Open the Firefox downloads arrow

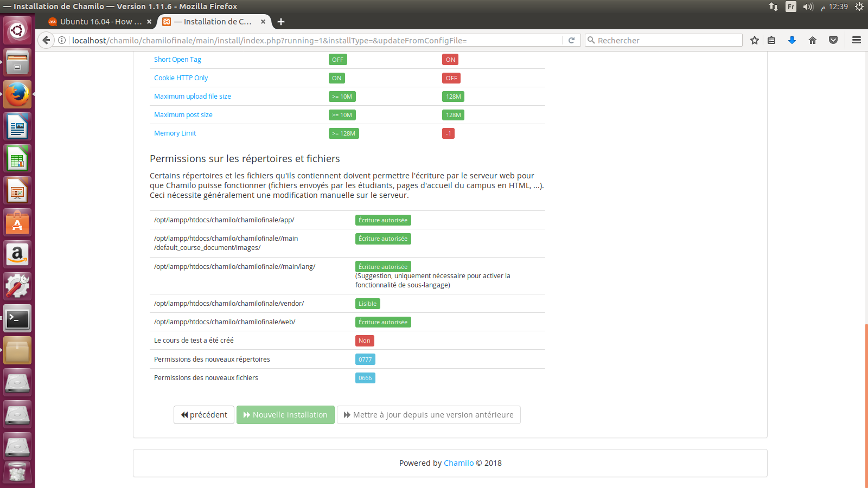pos(792,40)
